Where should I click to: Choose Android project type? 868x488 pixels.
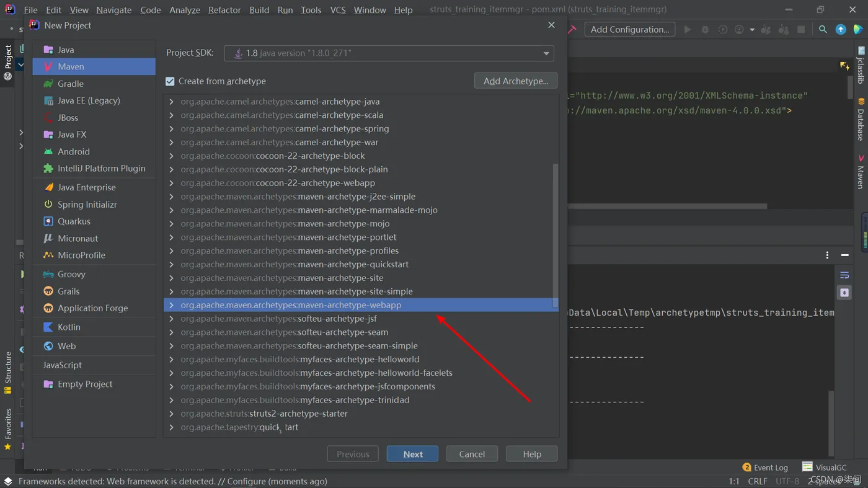(x=94, y=151)
